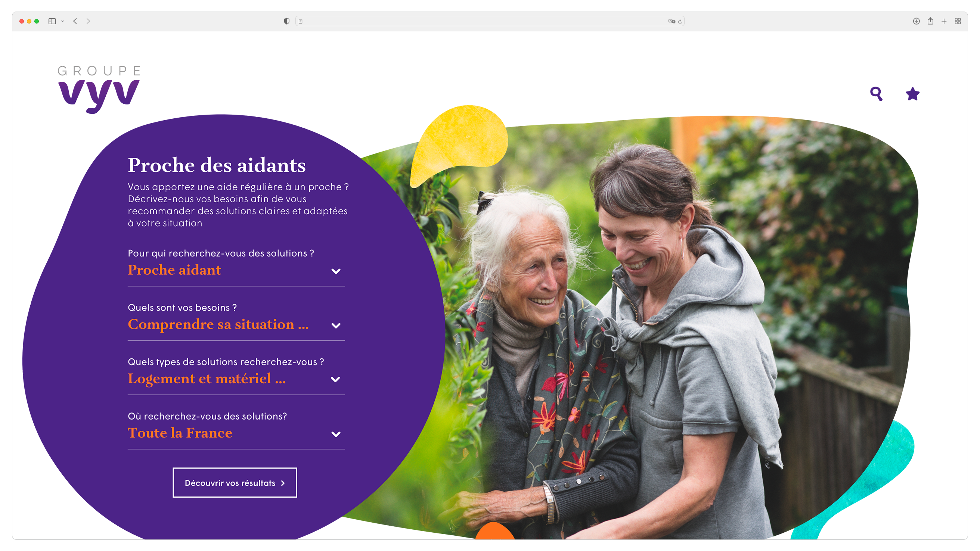Click the Groupe VYV logo
Viewport: 980px width, 551px height.
pyautogui.click(x=99, y=89)
